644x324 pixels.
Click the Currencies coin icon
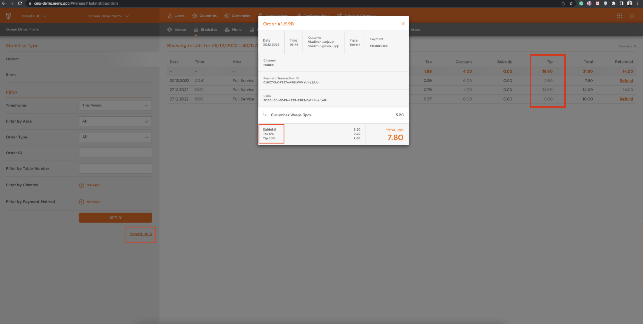(x=227, y=16)
